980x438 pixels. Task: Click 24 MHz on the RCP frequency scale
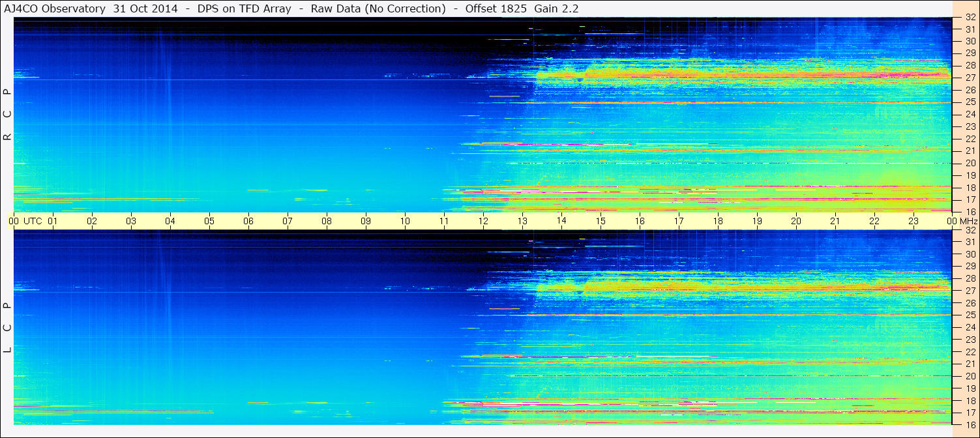click(x=970, y=114)
